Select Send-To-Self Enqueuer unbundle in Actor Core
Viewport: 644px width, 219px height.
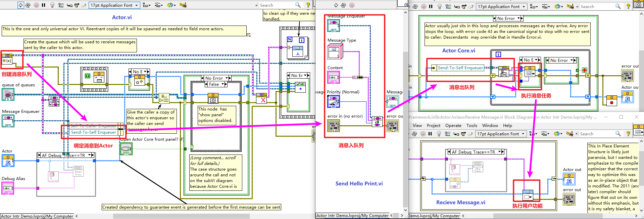[x=460, y=68]
